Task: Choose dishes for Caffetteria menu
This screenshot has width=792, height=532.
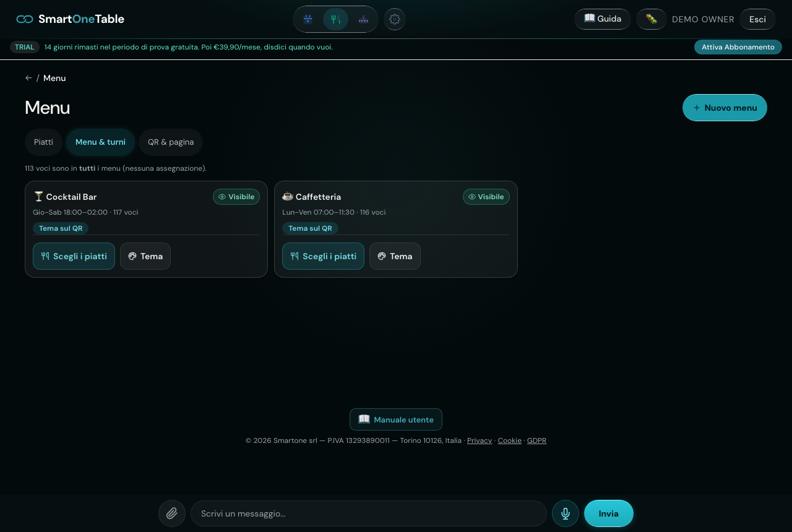Action: [323, 256]
